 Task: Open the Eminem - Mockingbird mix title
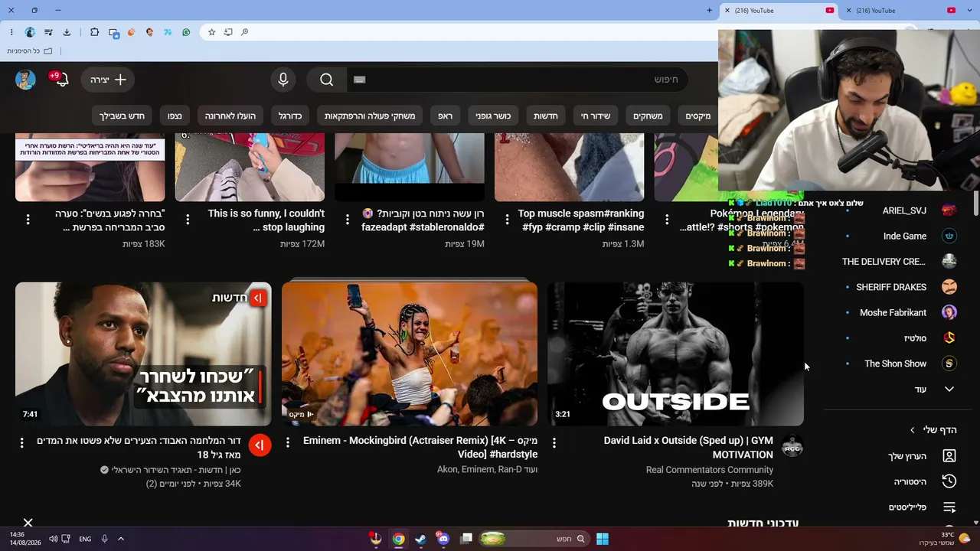point(420,448)
